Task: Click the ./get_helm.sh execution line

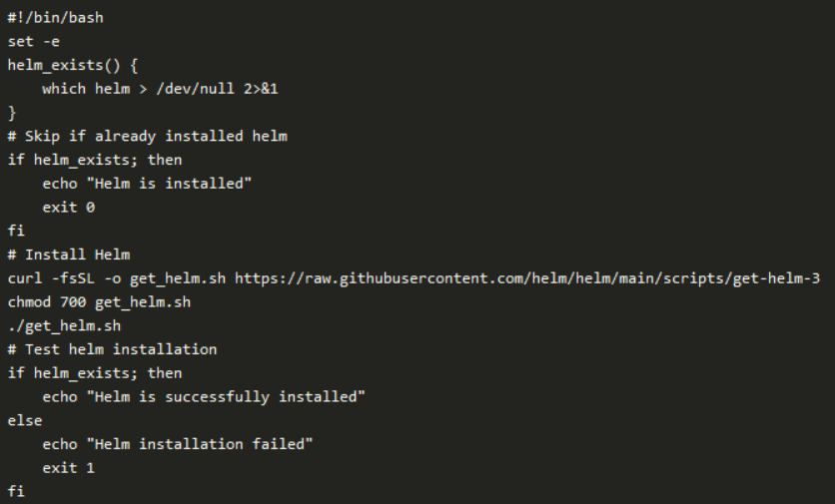Action: click(64, 325)
